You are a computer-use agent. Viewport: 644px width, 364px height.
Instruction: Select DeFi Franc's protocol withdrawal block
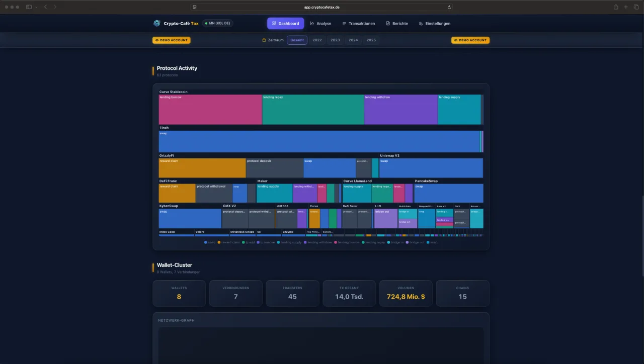point(214,193)
